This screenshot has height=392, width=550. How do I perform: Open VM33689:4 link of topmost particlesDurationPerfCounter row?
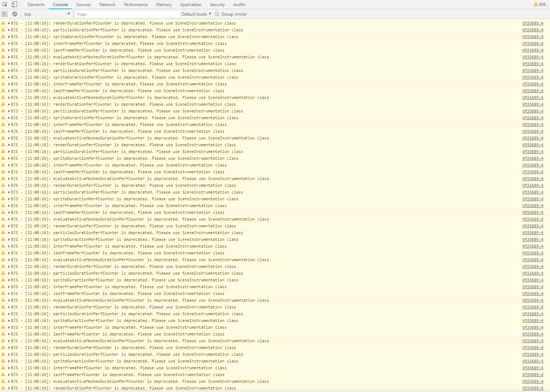coord(533,30)
